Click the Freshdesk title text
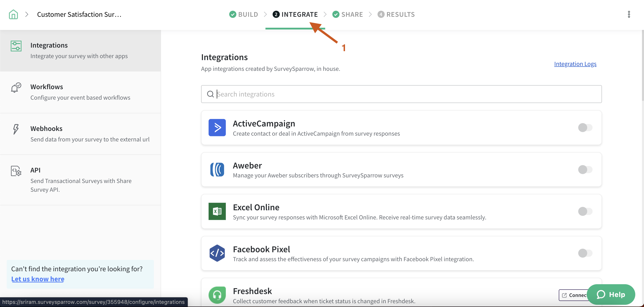Image resolution: width=644 pixels, height=307 pixels. 252,291
